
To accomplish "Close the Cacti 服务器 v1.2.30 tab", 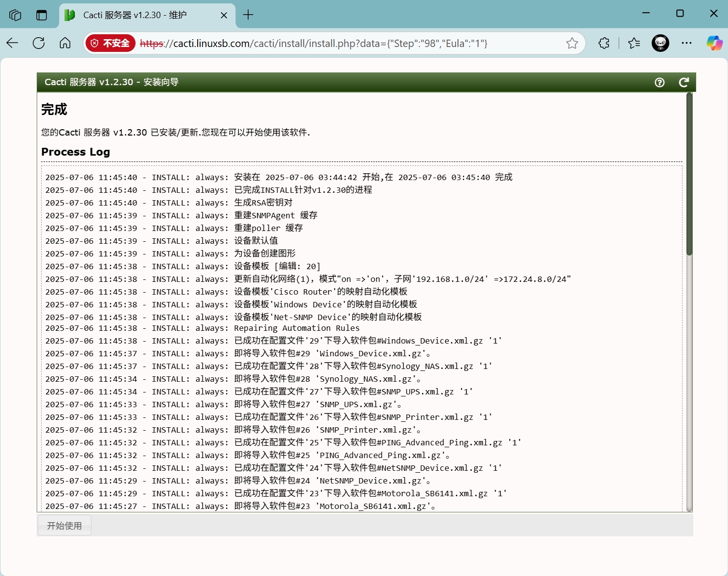I will point(224,15).
